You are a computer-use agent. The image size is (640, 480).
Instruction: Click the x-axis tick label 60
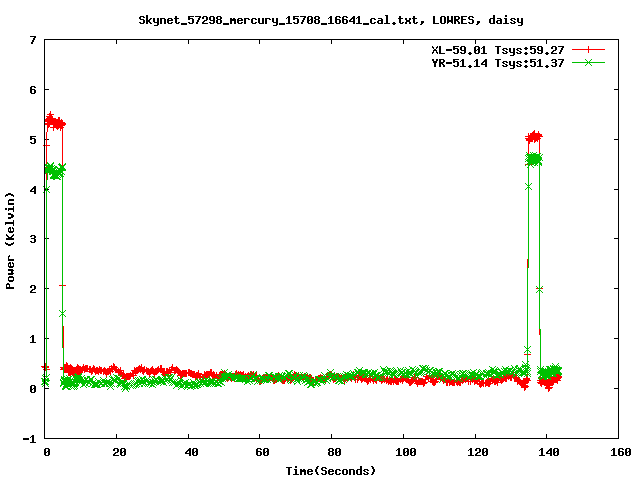[262, 452]
